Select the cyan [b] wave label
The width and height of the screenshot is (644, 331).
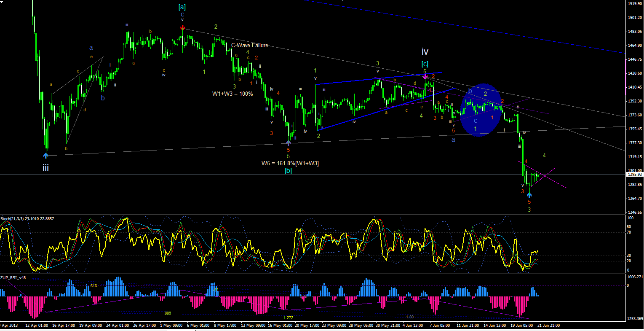(288, 171)
